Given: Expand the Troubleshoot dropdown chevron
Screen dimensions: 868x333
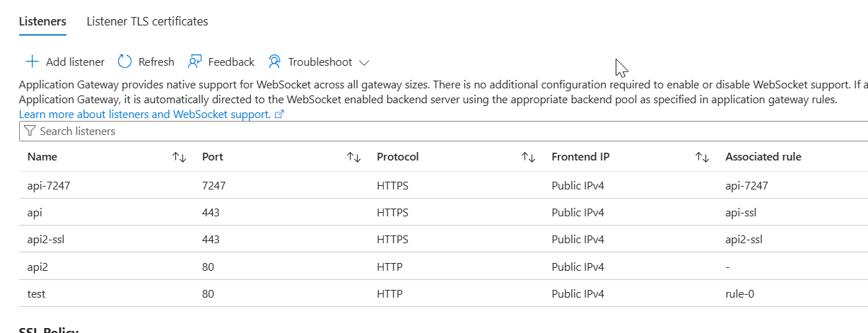Looking at the screenshot, I should click(x=364, y=62).
